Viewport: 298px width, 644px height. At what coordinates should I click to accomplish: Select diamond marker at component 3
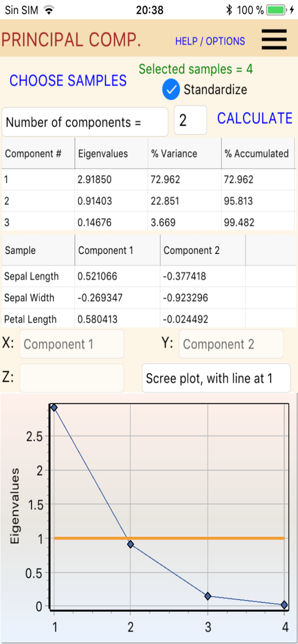pos(208,596)
